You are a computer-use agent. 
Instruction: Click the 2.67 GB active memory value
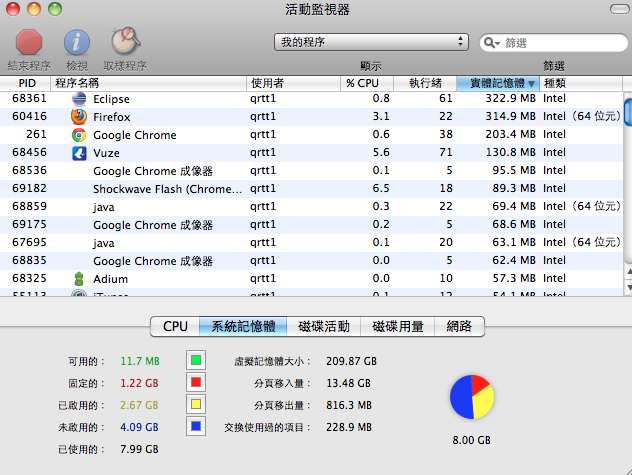pos(139,405)
